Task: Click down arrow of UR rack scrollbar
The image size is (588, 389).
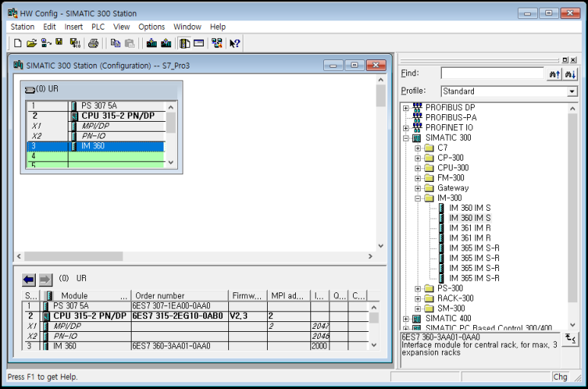Action: point(170,162)
